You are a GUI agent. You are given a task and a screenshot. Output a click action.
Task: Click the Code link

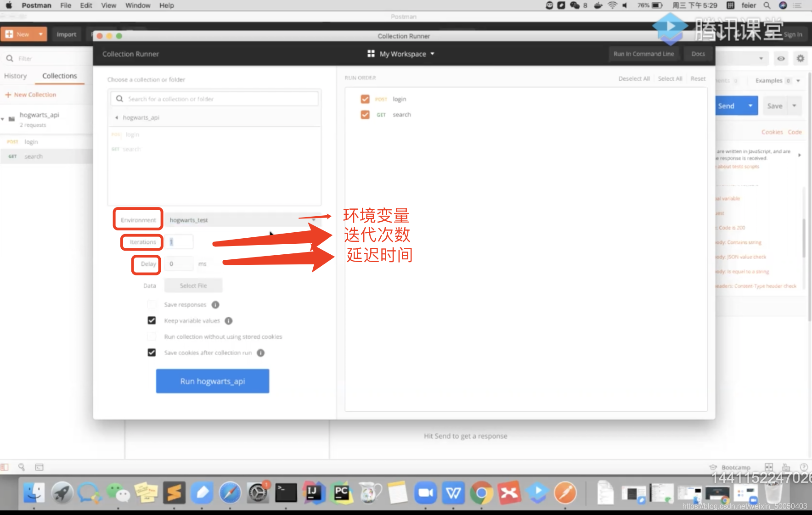click(795, 132)
